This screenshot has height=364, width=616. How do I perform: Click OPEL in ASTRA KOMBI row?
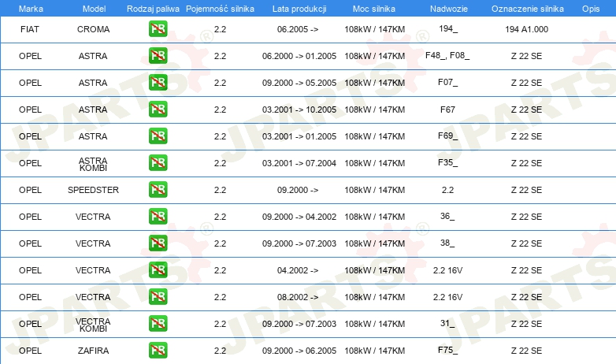point(30,163)
